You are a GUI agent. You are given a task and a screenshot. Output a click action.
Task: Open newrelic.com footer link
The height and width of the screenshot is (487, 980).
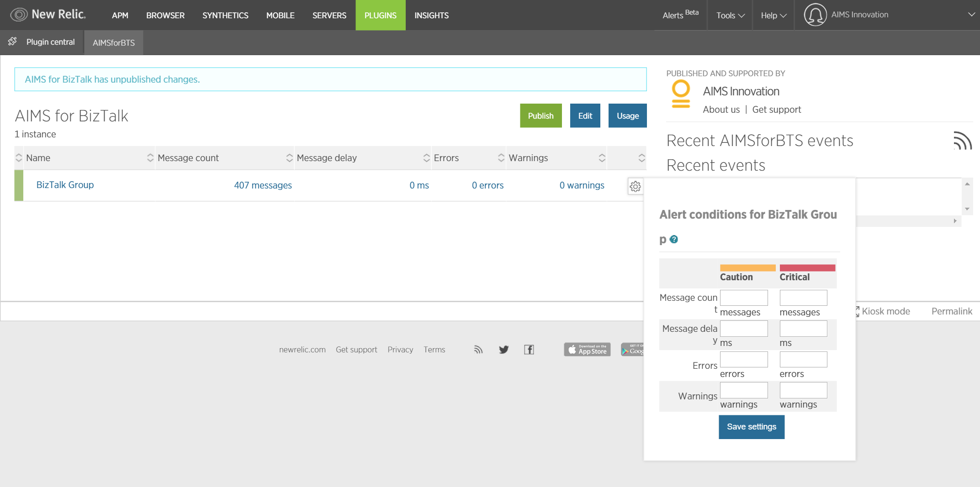tap(302, 350)
